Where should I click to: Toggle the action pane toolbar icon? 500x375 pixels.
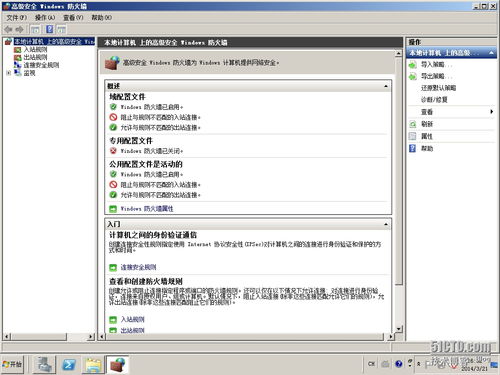click(x=61, y=30)
